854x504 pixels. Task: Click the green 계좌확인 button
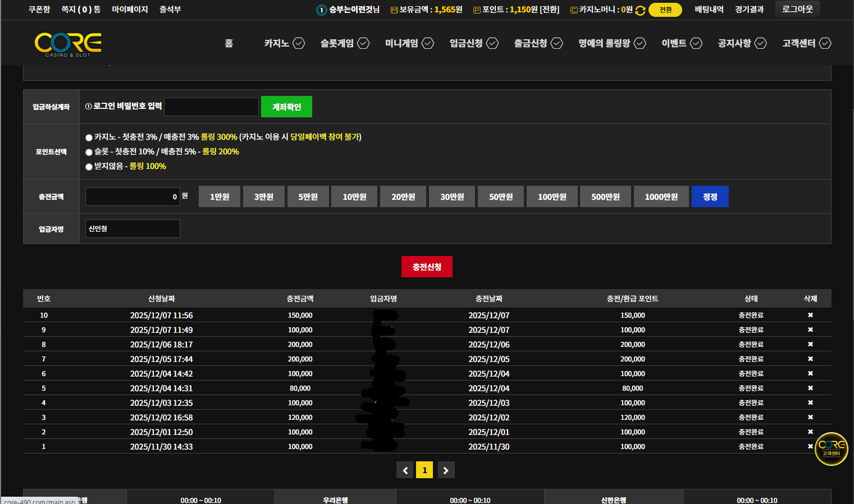[286, 107]
